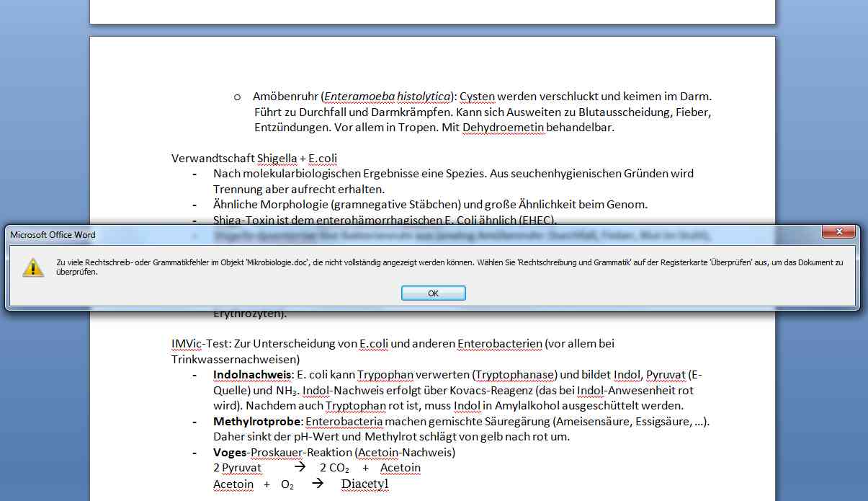Click the yellow warning triangle icon

click(x=32, y=267)
